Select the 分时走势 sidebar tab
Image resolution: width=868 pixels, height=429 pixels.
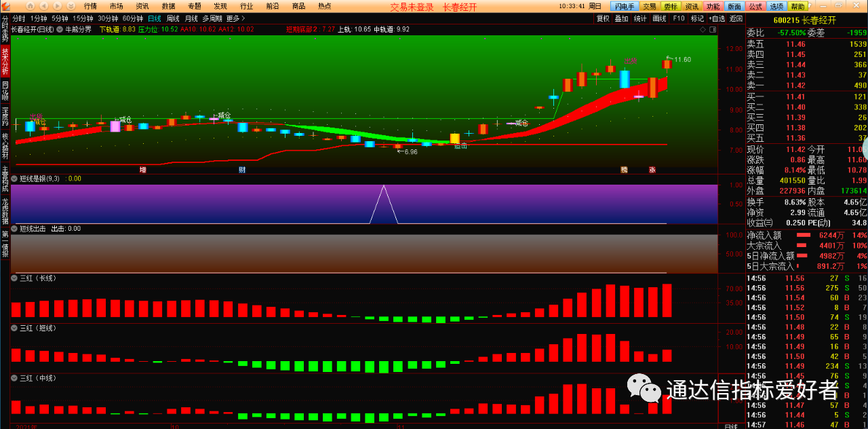[x=5, y=28]
